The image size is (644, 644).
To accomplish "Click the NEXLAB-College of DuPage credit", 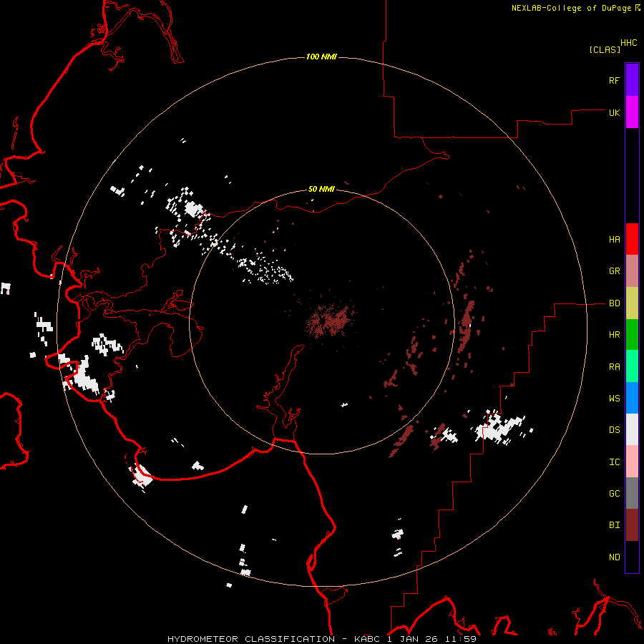I will [x=571, y=8].
